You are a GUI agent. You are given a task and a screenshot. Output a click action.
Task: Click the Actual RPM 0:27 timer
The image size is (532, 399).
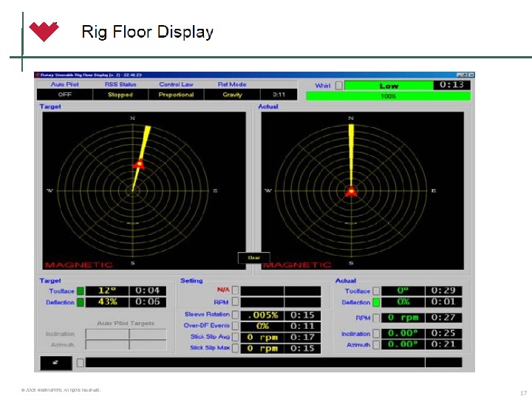click(x=444, y=318)
